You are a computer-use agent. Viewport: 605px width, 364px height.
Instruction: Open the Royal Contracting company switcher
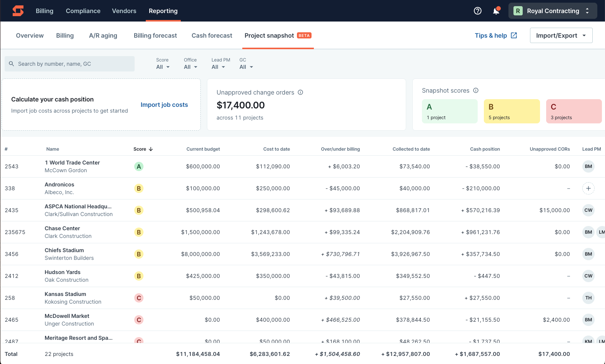pyautogui.click(x=553, y=11)
